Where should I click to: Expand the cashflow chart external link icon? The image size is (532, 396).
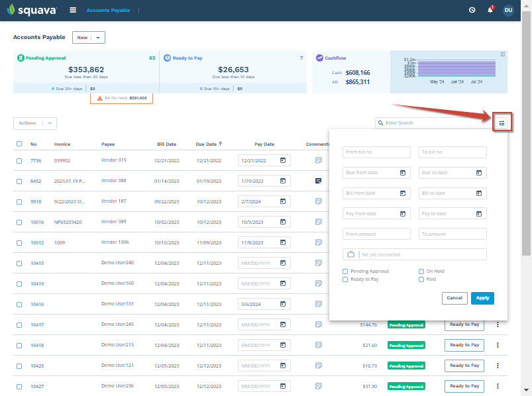click(503, 54)
